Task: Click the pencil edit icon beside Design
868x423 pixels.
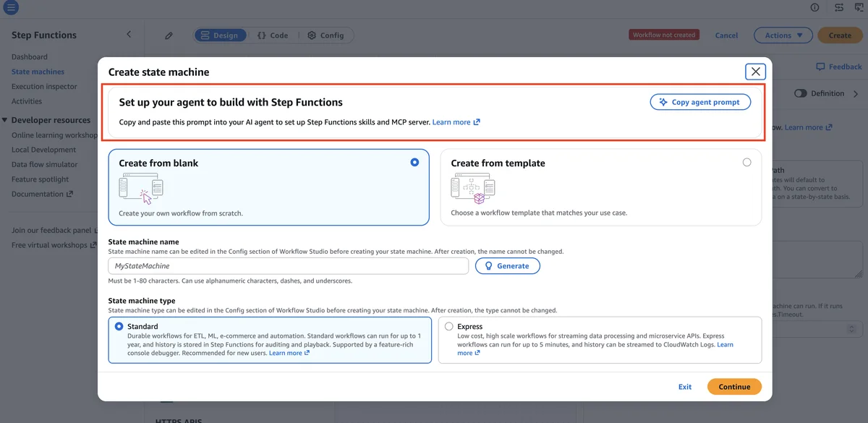Action: click(169, 35)
